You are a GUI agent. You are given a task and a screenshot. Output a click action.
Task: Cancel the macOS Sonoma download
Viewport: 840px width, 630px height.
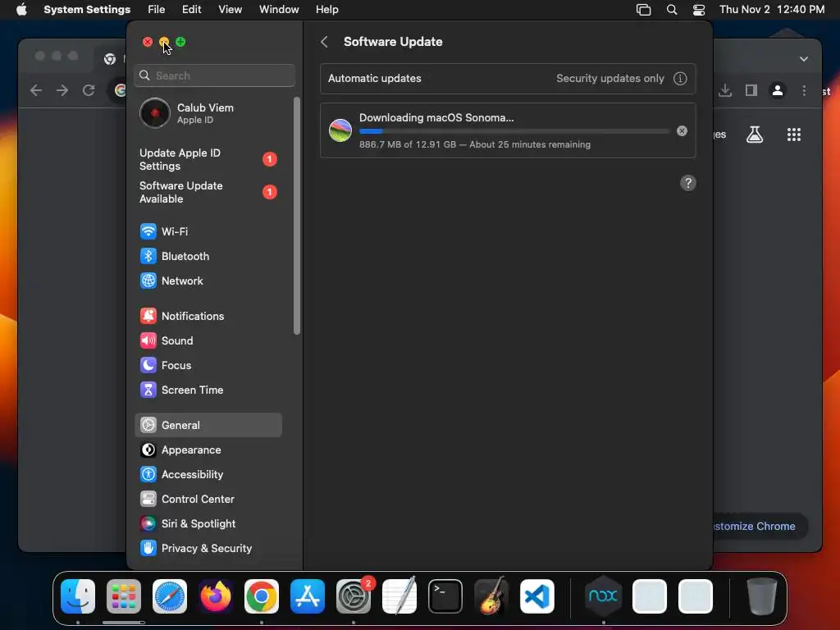[x=682, y=130]
